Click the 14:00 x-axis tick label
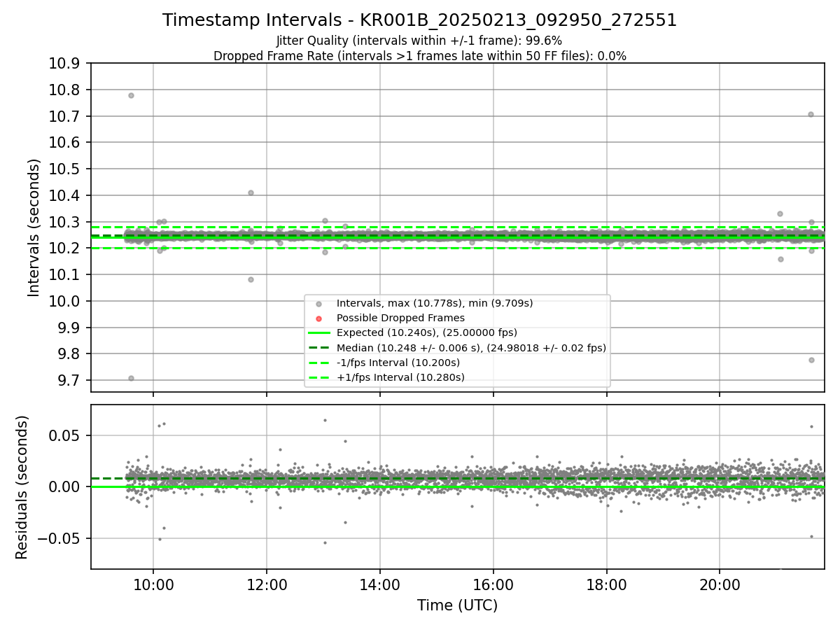 [x=380, y=585]
